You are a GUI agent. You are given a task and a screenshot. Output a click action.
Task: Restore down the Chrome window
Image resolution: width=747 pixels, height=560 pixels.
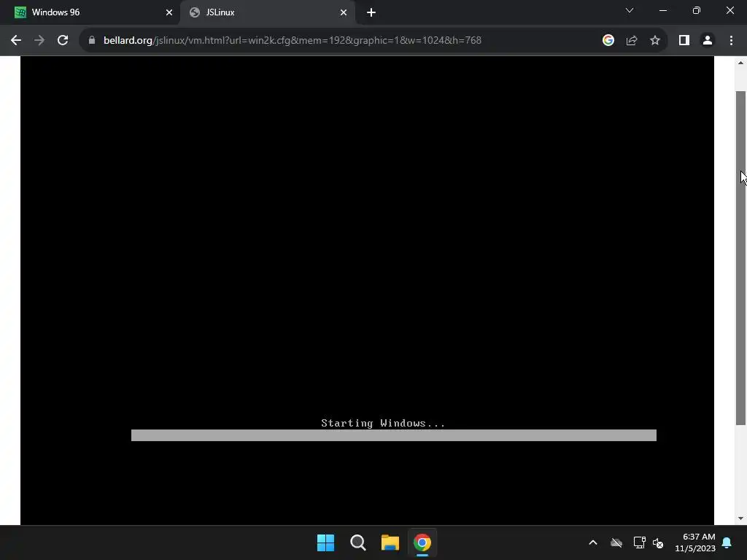coord(697,10)
